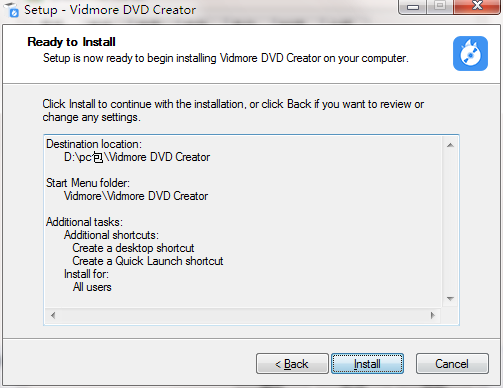Click the setup installer icon in title bar

tap(13, 10)
